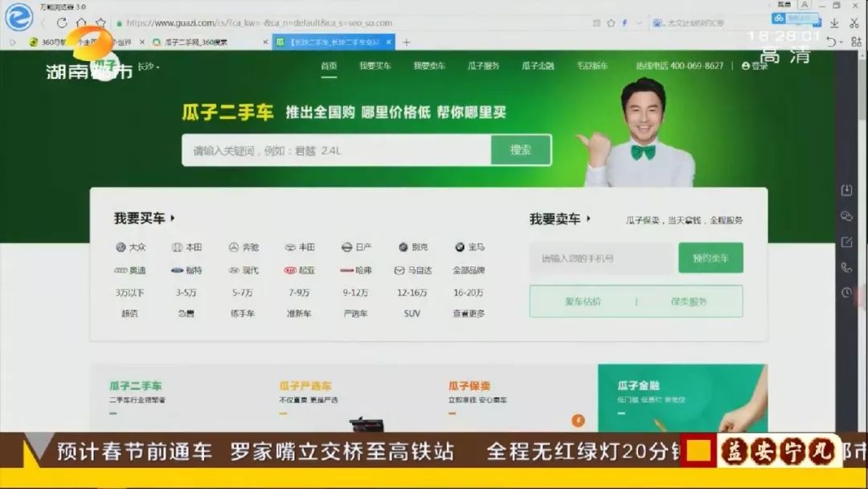Screen dimensions: 868x489
Task: Open the 长沙 city selector dropdown
Action: click(149, 67)
